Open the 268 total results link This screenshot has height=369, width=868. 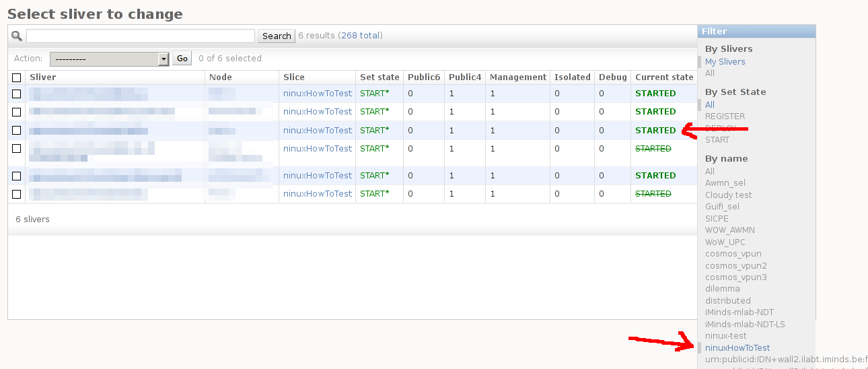pyautogui.click(x=360, y=36)
